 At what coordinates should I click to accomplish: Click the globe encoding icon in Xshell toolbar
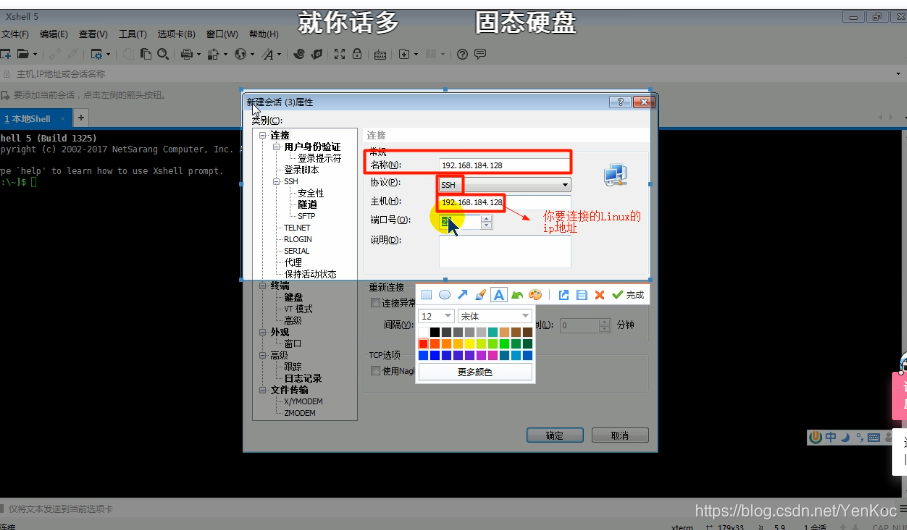point(240,54)
